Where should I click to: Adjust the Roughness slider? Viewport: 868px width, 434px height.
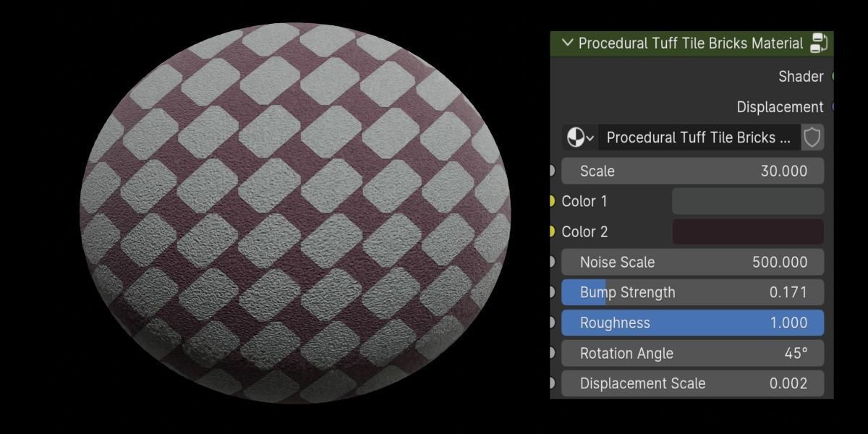pyautogui.click(x=693, y=323)
